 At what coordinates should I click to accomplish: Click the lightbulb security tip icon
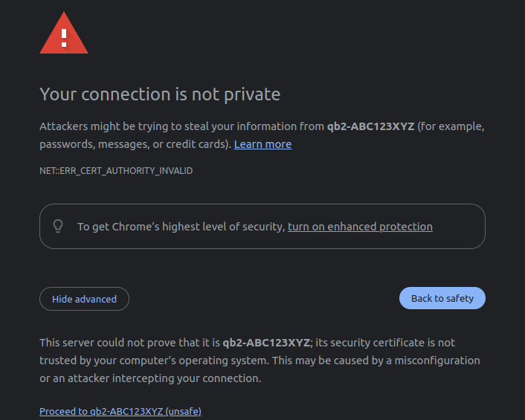pos(58,226)
